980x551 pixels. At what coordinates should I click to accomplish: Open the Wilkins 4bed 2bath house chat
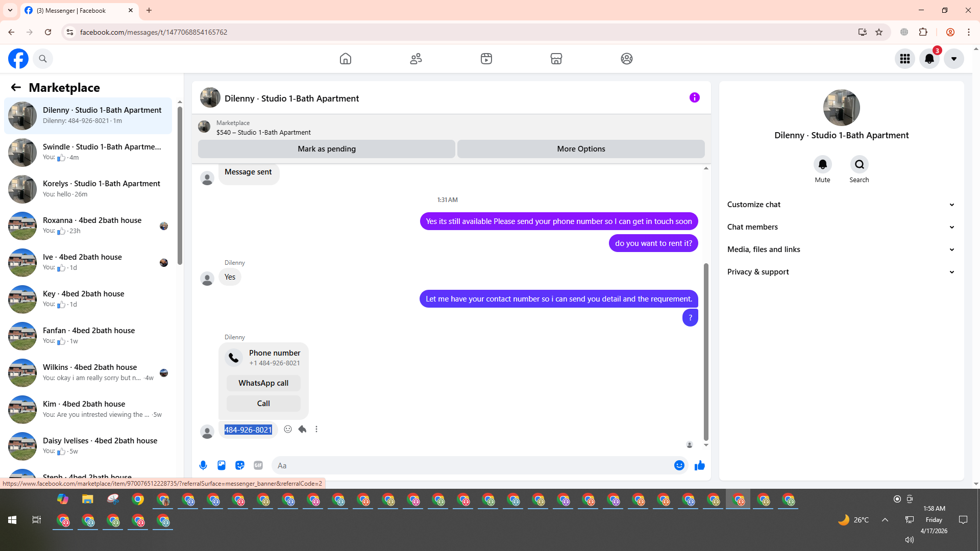[88, 373]
